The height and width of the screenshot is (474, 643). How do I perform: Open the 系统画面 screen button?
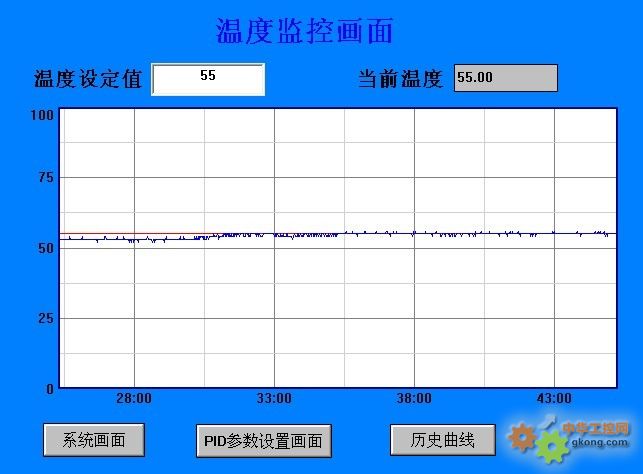pos(94,440)
